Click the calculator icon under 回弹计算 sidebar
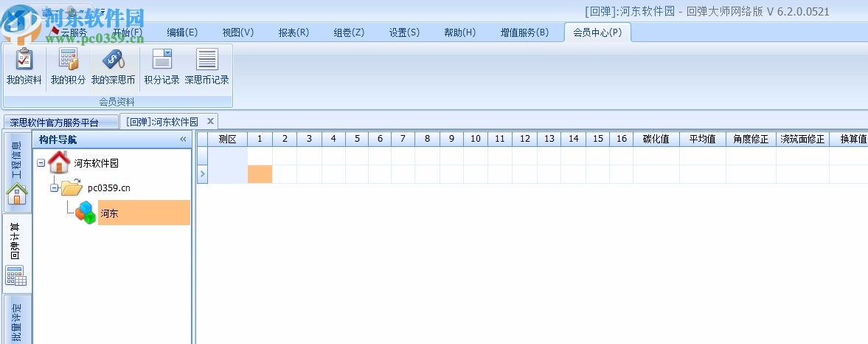 coord(16,276)
